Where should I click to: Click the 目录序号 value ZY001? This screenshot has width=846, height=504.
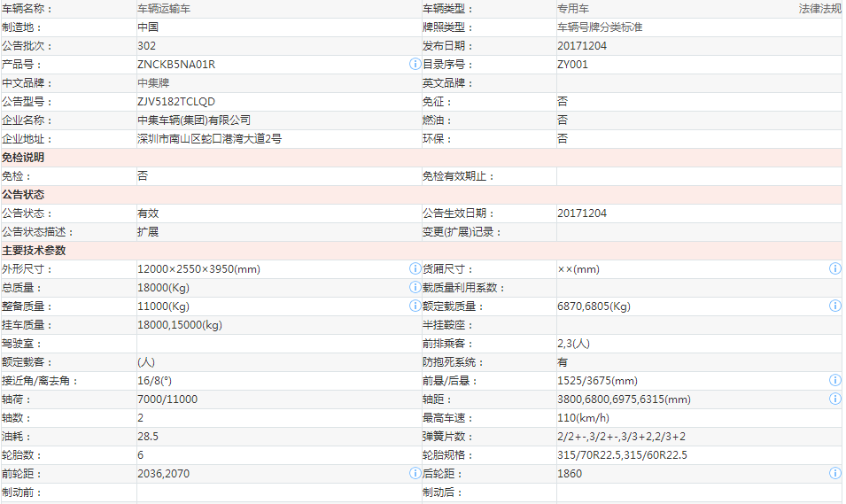[x=572, y=65]
